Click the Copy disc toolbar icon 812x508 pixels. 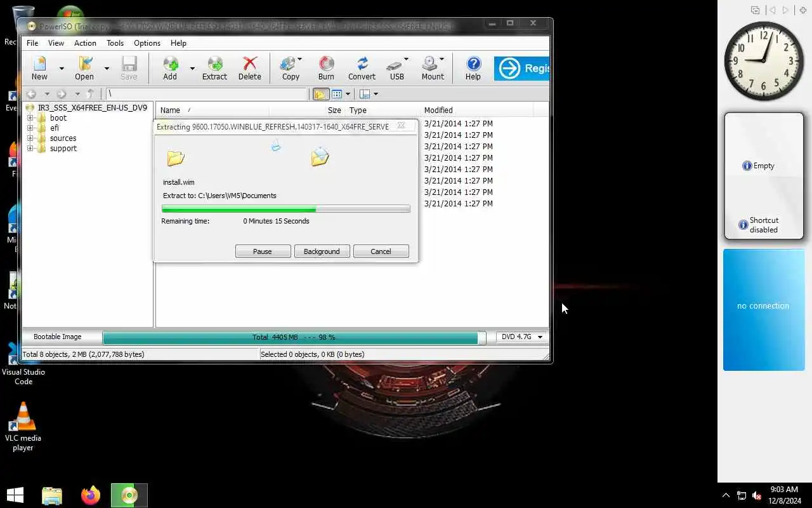click(290, 68)
